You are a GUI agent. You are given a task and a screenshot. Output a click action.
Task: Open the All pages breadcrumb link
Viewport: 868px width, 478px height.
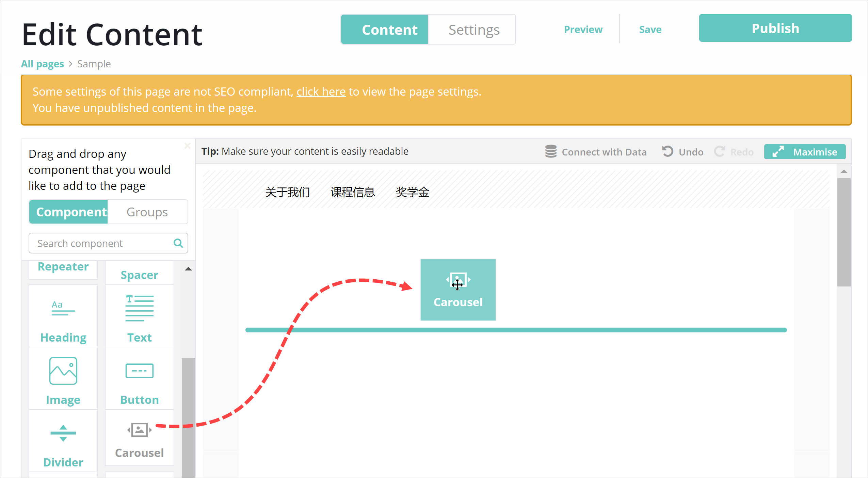pos(43,64)
